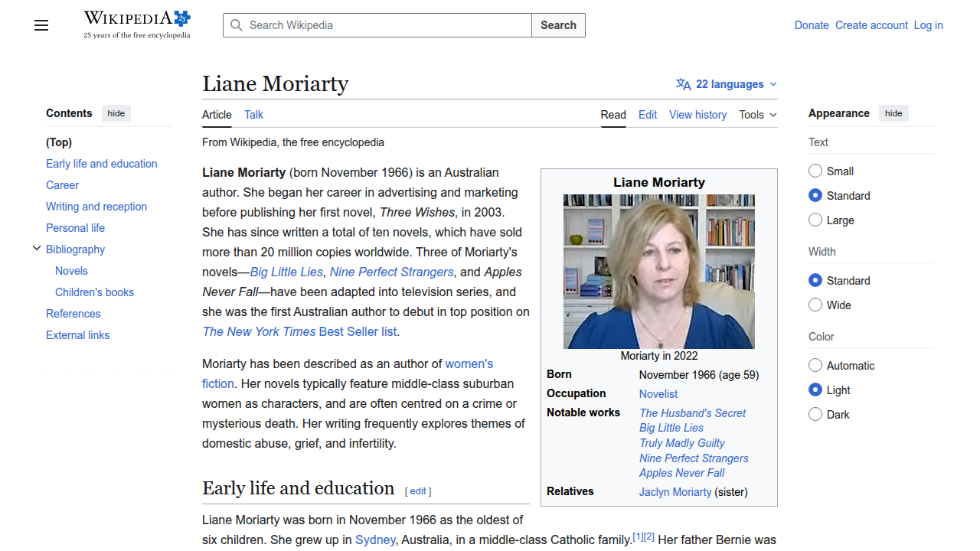The image size is (980, 551).
Task: Hide the Contents sidebar
Action: pos(116,113)
